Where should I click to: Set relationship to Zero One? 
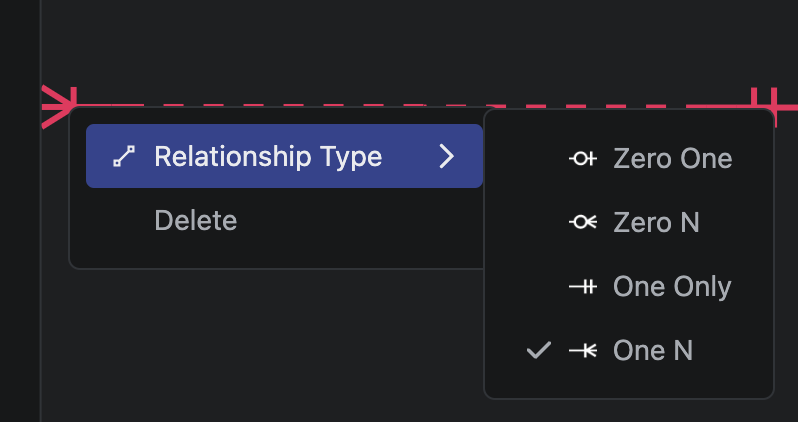click(672, 159)
